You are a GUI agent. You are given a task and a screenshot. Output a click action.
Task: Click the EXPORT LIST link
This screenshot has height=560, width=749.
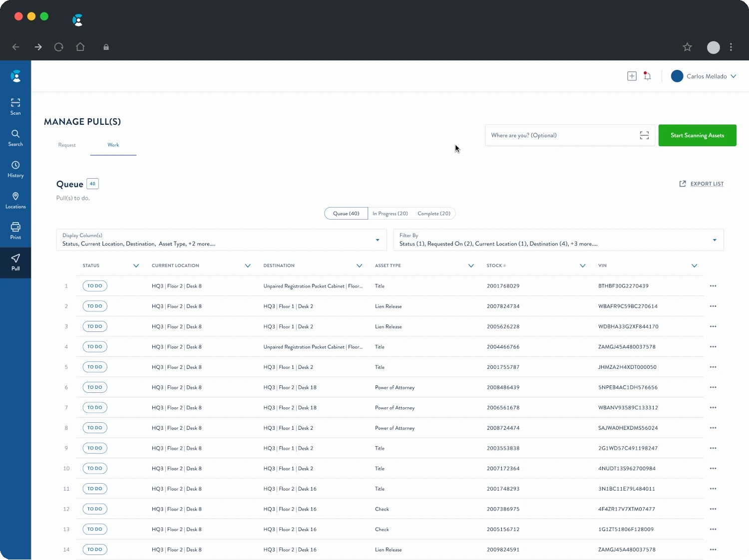702,184
